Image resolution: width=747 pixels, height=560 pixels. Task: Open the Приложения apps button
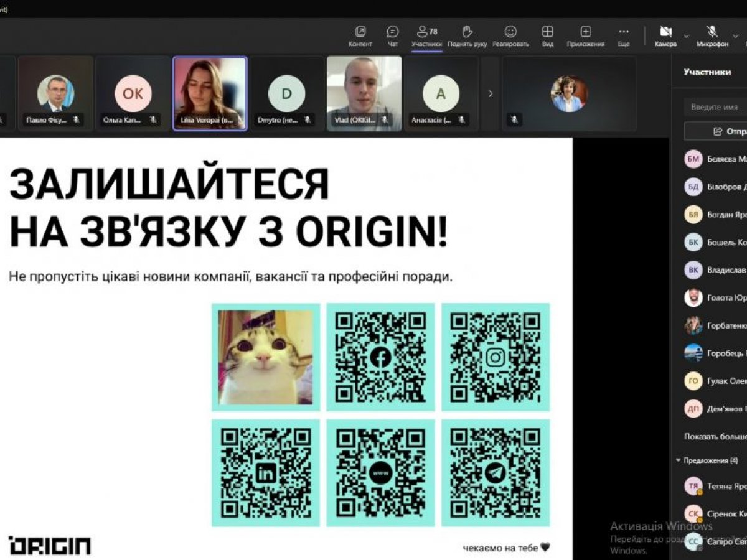(586, 37)
